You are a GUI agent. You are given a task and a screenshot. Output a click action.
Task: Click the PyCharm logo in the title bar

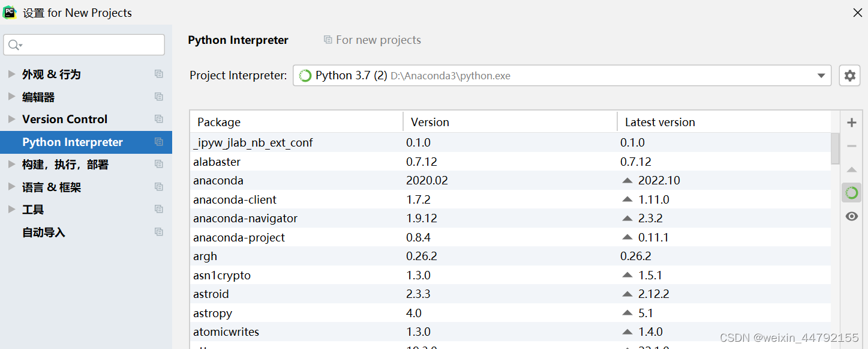pos(9,11)
